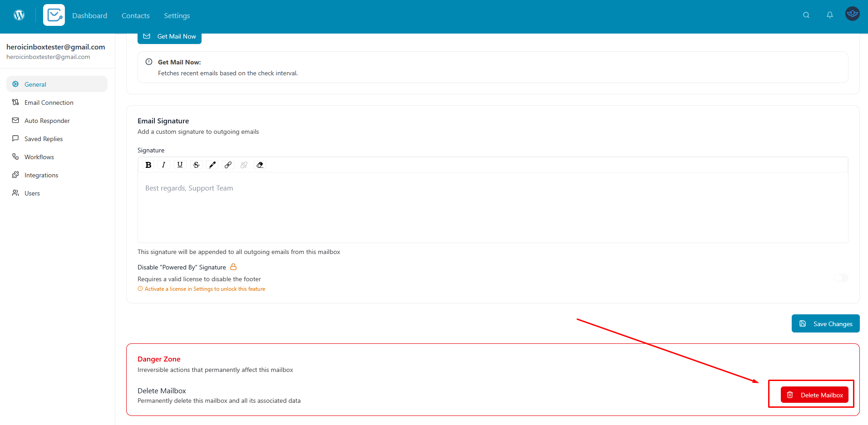The width and height of the screenshot is (868, 425).
Task: Clear formatting with the eraser icon
Action: click(260, 165)
